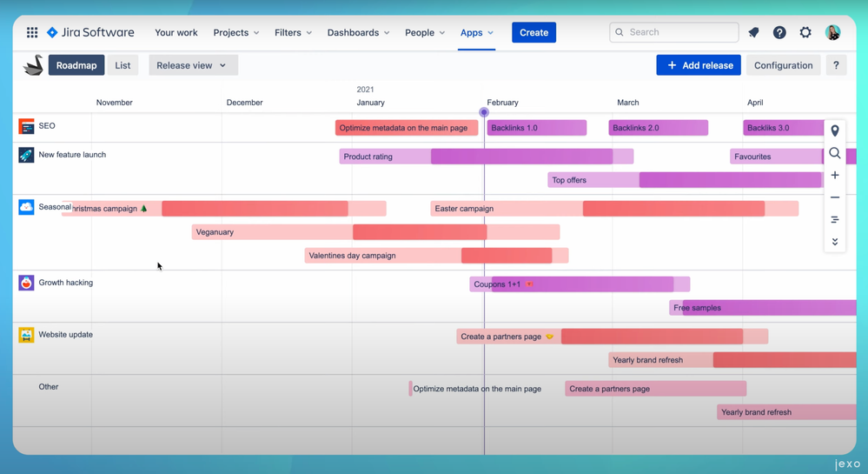Select the Backlinks 2.0 release bar

(x=659, y=128)
